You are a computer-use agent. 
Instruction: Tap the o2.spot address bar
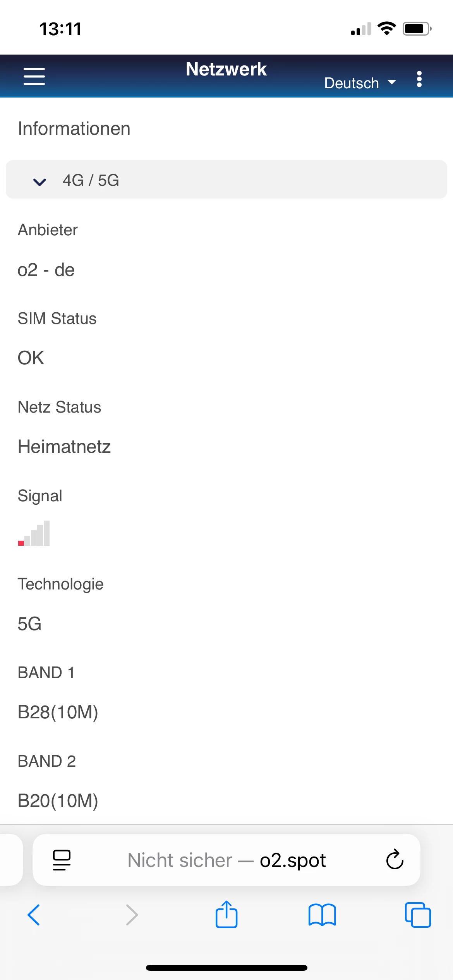[226, 860]
